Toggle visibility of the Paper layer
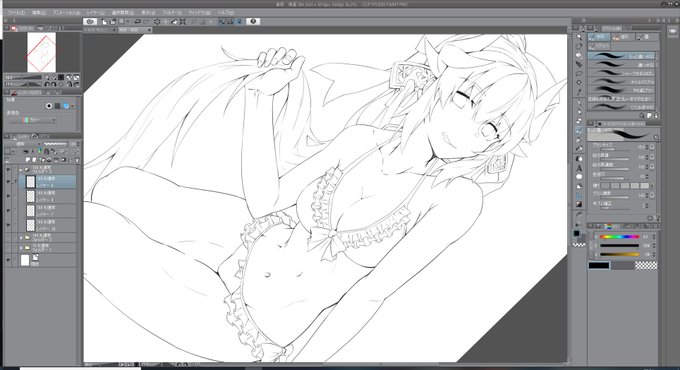The height and width of the screenshot is (370, 680). click(8, 260)
